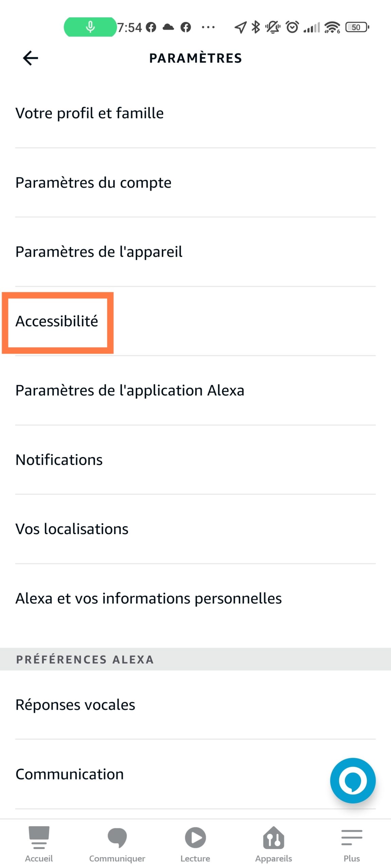Image resolution: width=391 pixels, height=868 pixels.
Task: Tap the Wi-Fi icon in status bar
Action: point(332,27)
